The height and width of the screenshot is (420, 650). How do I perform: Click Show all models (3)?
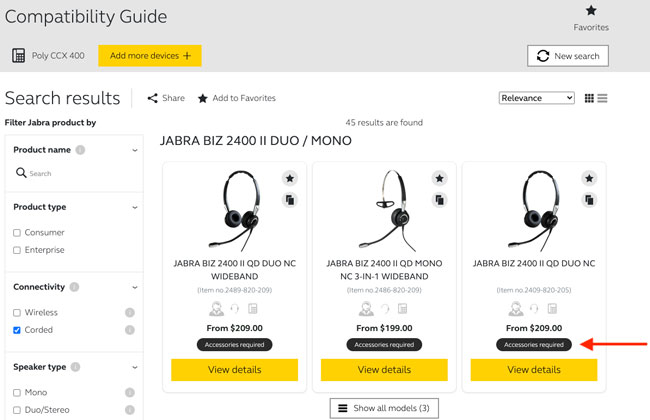[x=384, y=408]
